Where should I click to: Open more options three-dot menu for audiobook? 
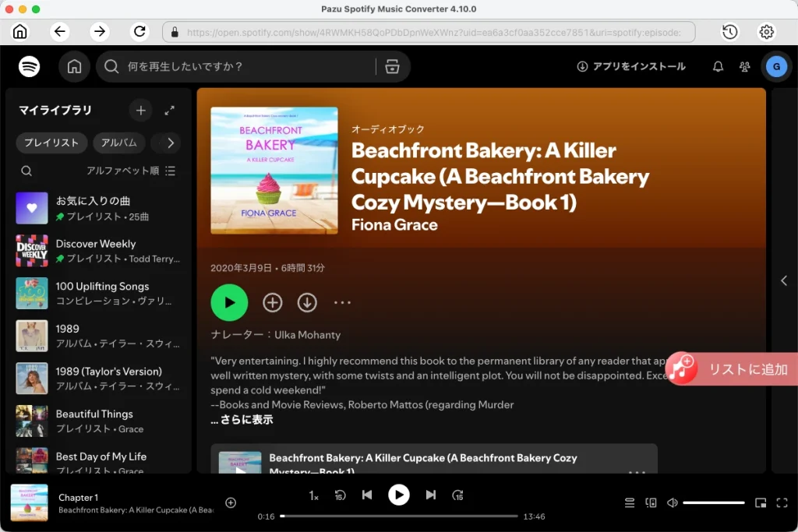[x=342, y=303]
